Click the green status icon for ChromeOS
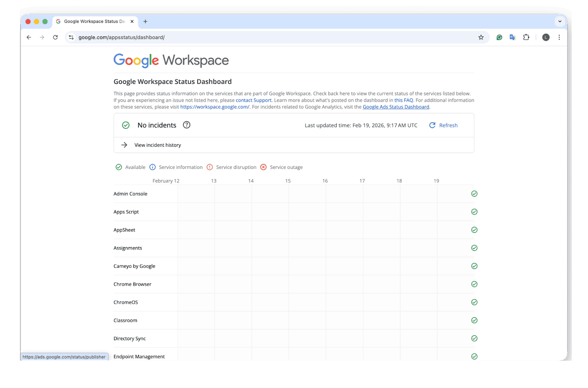588x388 pixels. (474, 302)
